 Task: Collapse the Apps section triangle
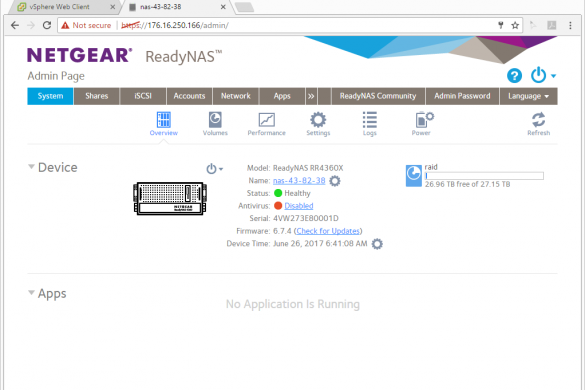[x=31, y=293]
